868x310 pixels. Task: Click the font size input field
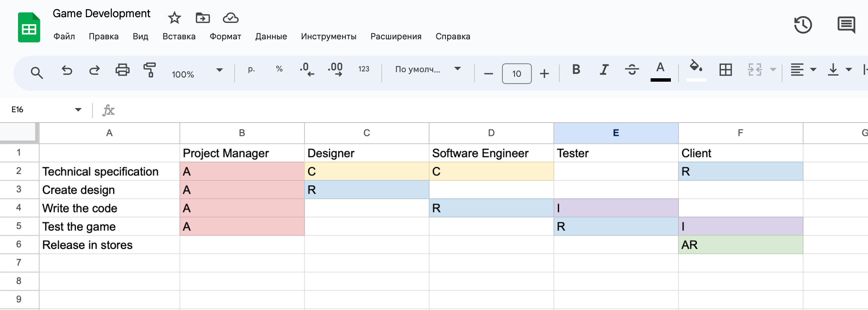tap(517, 74)
